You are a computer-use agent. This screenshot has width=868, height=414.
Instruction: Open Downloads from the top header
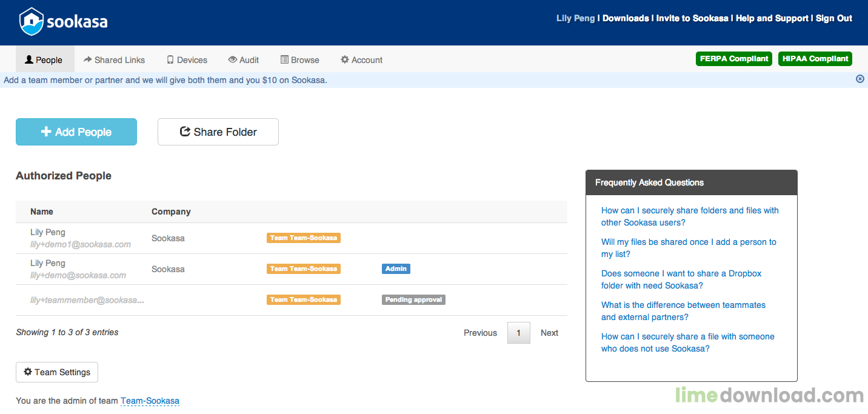coord(626,18)
